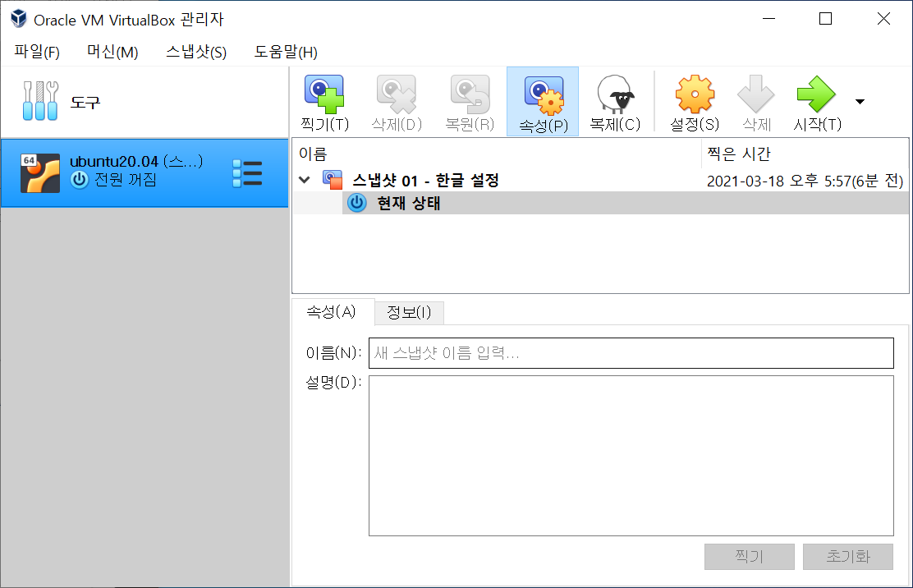Toggle the 속성(P) snapshot properties toolbar button
913x588 pixels.
tap(543, 101)
